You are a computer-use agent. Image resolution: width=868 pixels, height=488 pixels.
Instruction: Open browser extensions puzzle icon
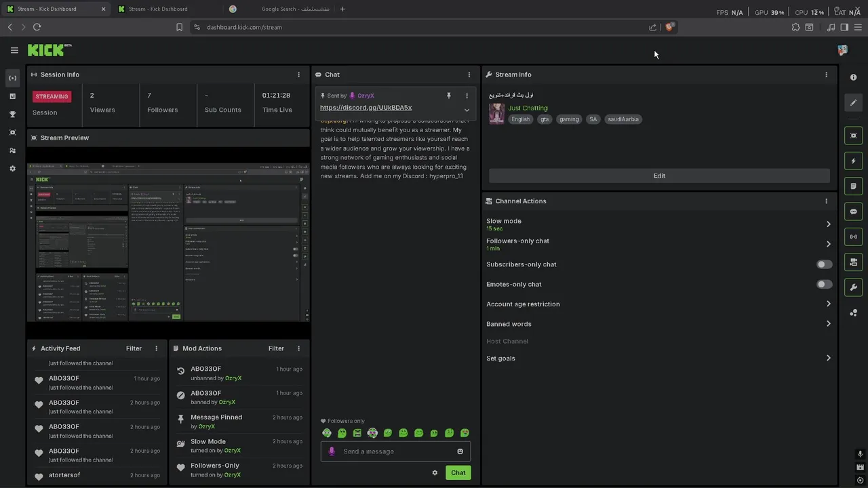(795, 27)
